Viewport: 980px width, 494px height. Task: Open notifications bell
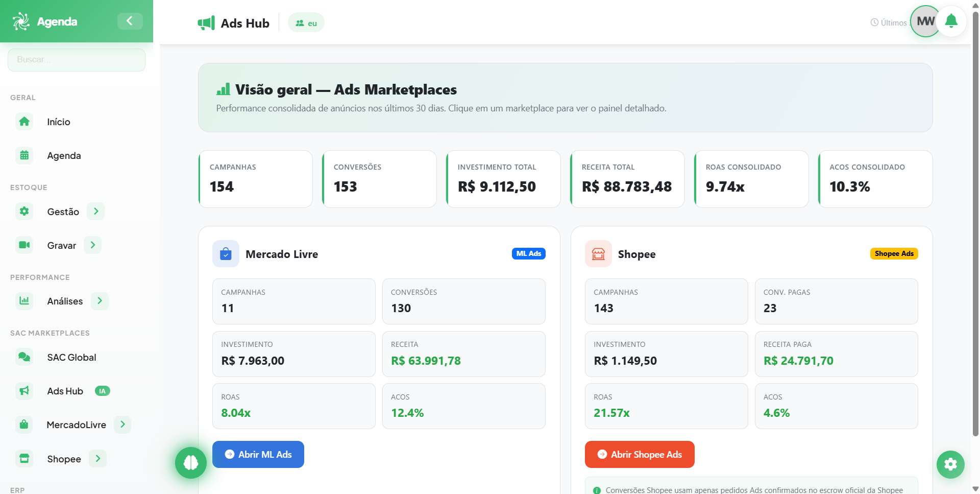pyautogui.click(x=951, y=21)
